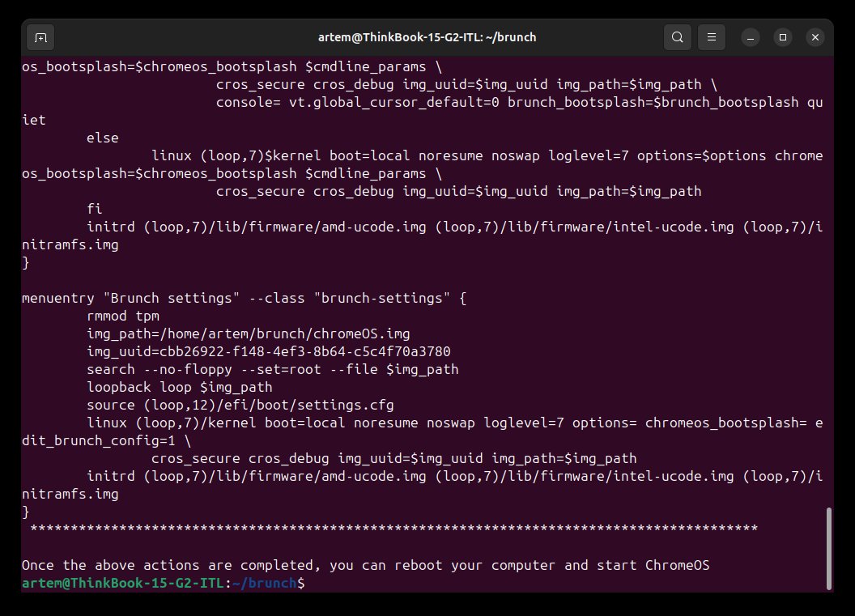
Task: Click the "search --no-floppy" command line
Action: tap(272, 369)
